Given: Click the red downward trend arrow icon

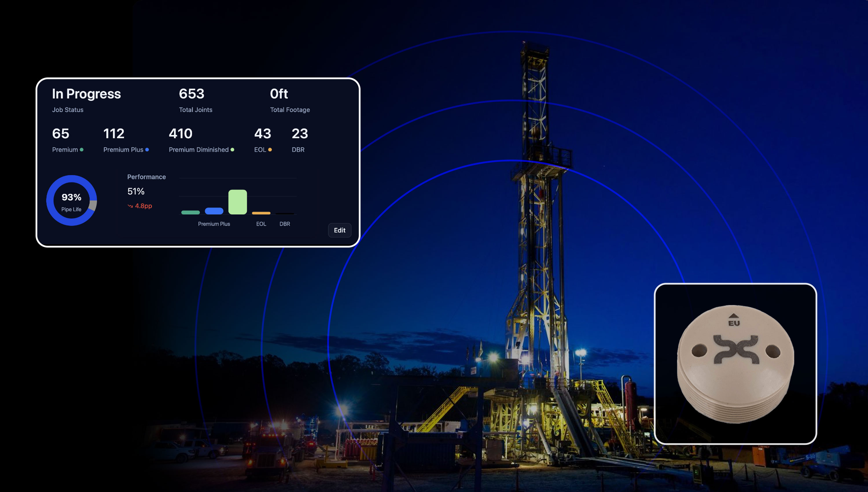Looking at the screenshot, I should coord(130,206).
